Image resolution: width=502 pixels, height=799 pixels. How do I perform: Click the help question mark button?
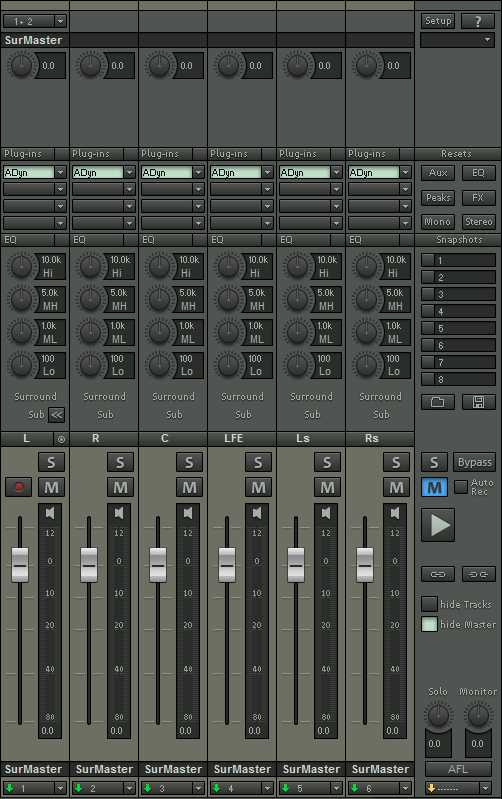[478, 21]
